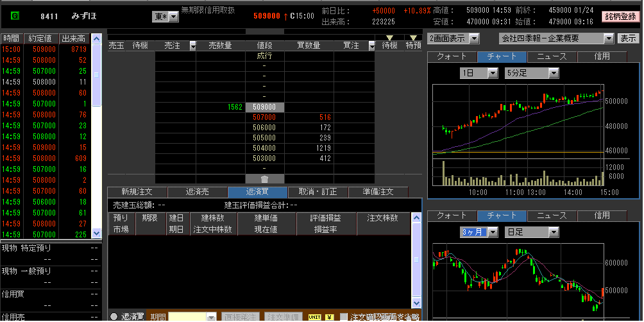Click the yellow ¥ icon
This screenshot has height=322, width=644.
tap(329, 317)
